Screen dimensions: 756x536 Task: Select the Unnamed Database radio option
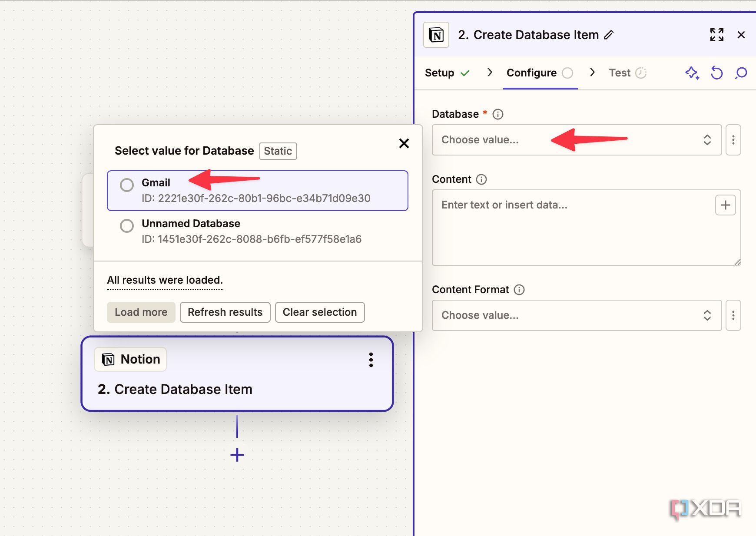pyautogui.click(x=127, y=226)
